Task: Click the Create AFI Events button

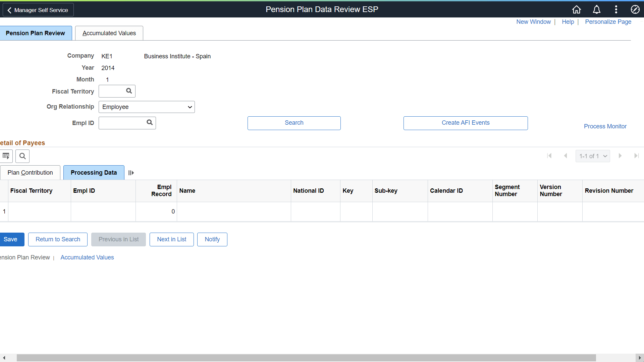Action: click(466, 123)
